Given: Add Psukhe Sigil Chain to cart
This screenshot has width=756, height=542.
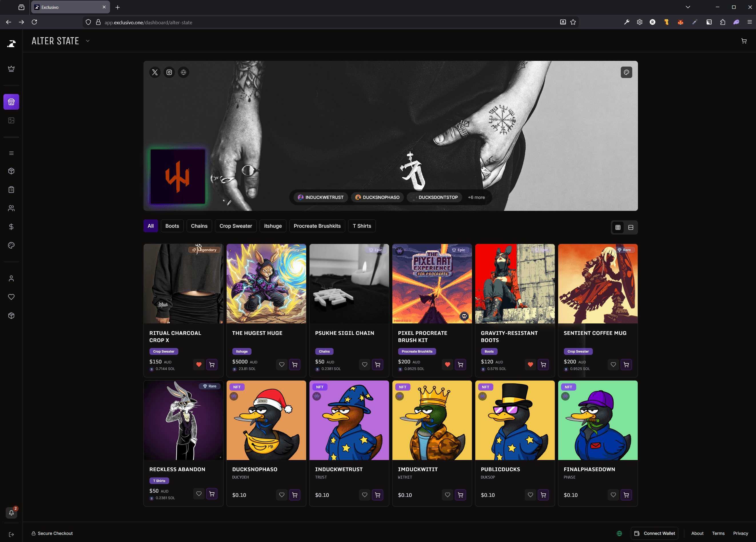Looking at the screenshot, I should click(377, 365).
